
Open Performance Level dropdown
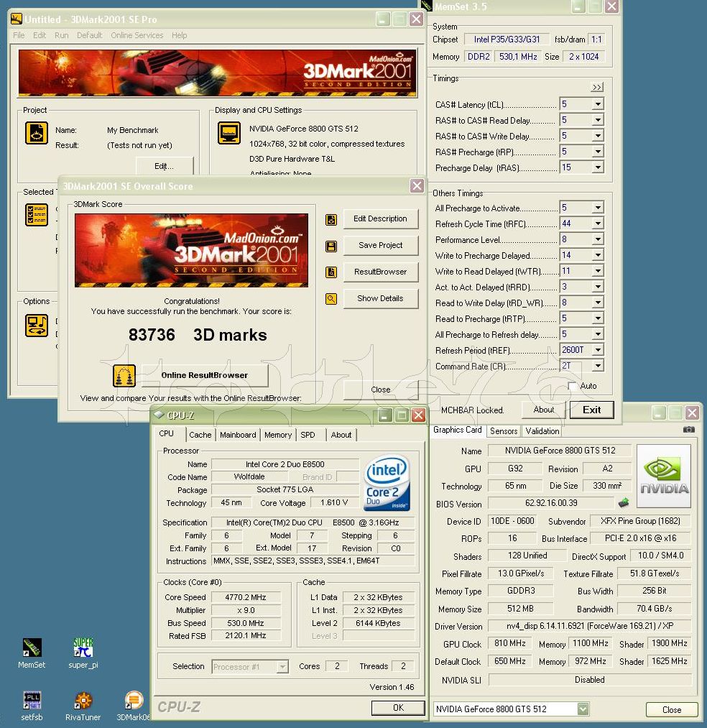point(598,239)
